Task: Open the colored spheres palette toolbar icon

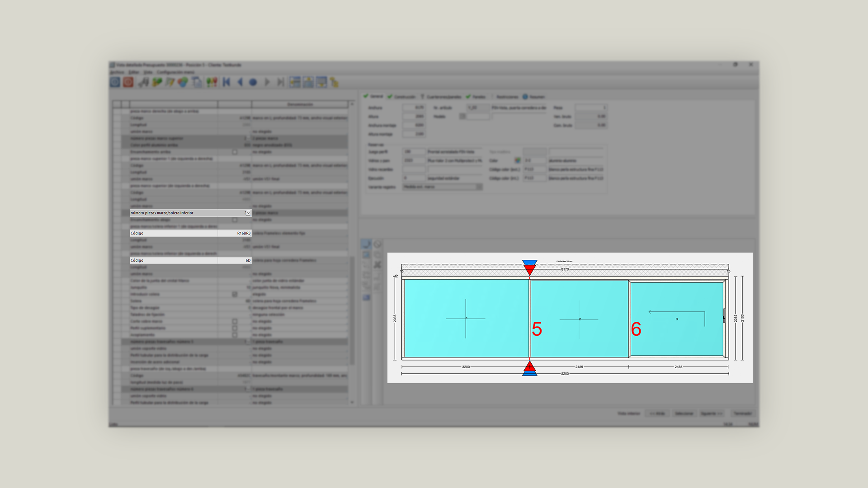Action: click(x=183, y=82)
